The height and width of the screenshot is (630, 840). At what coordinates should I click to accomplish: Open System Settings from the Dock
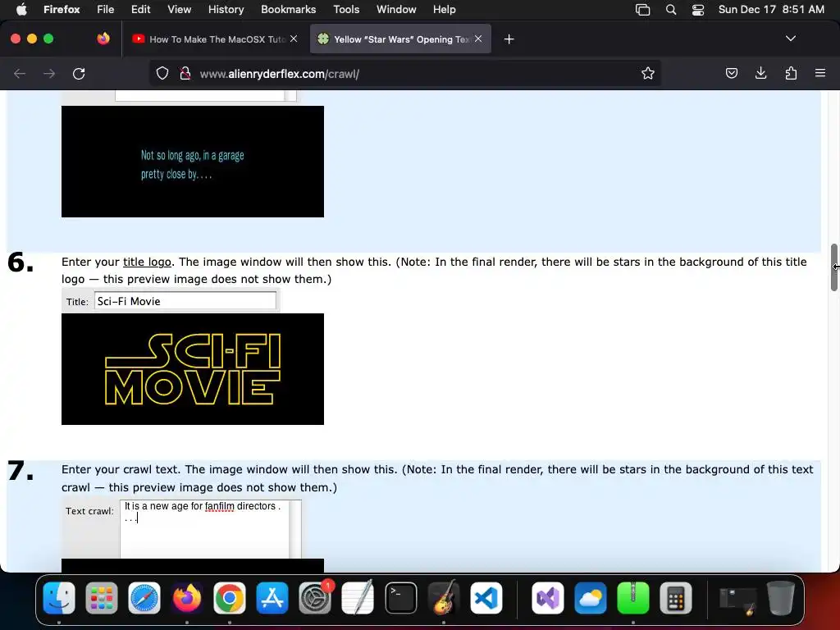click(315, 598)
